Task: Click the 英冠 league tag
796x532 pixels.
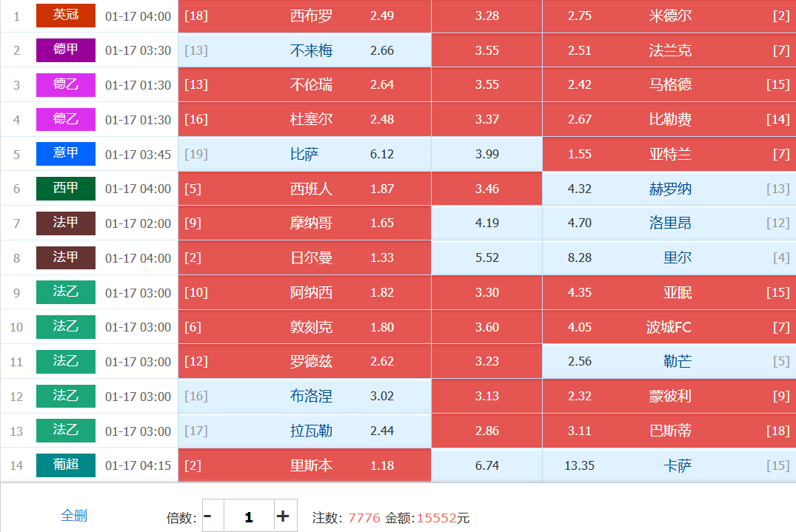Action: coord(66,16)
